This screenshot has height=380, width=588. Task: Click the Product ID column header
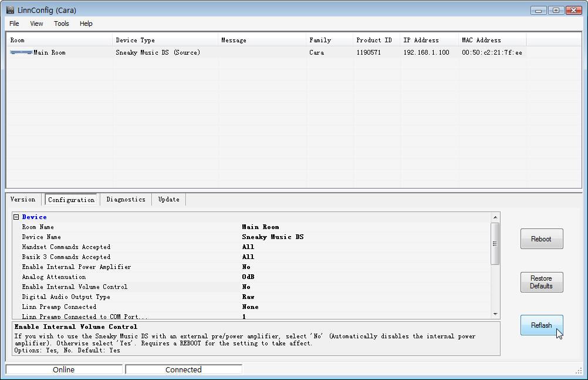coord(376,40)
